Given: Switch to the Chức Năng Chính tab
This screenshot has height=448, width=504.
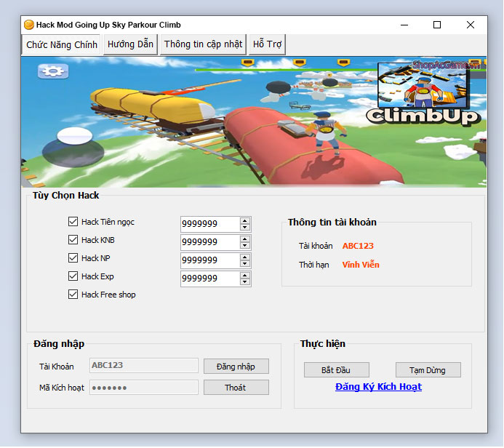Looking at the screenshot, I should pyautogui.click(x=62, y=44).
